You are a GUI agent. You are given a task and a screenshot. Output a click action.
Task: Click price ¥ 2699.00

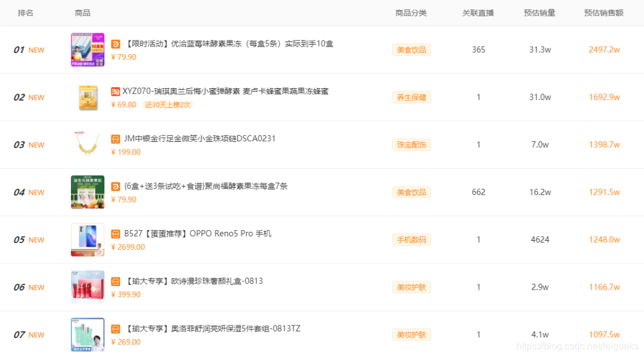(x=128, y=247)
